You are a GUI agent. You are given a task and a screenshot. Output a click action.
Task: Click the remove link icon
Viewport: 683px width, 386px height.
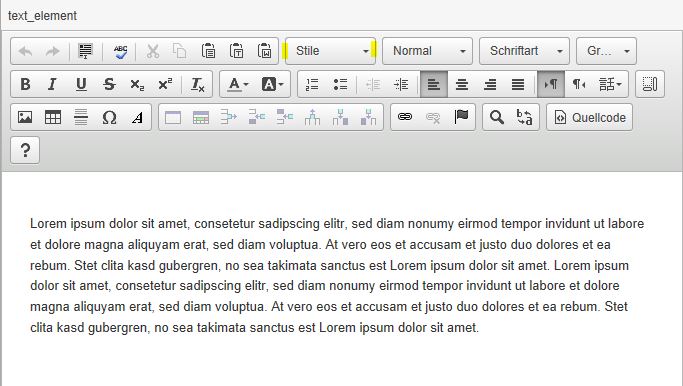[x=433, y=117]
